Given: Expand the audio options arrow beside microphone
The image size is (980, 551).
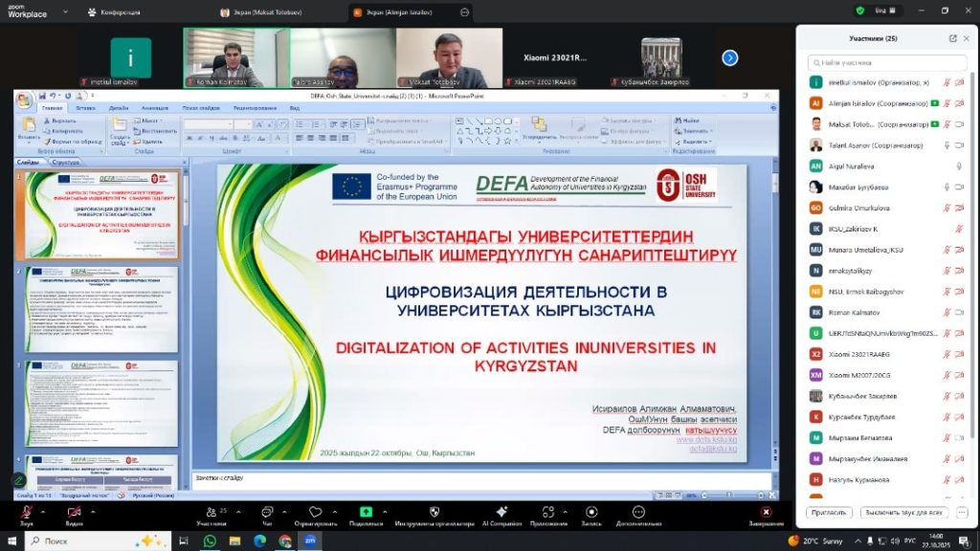Looking at the screenshot, I should pyautogui.click(x=44, y=510).
